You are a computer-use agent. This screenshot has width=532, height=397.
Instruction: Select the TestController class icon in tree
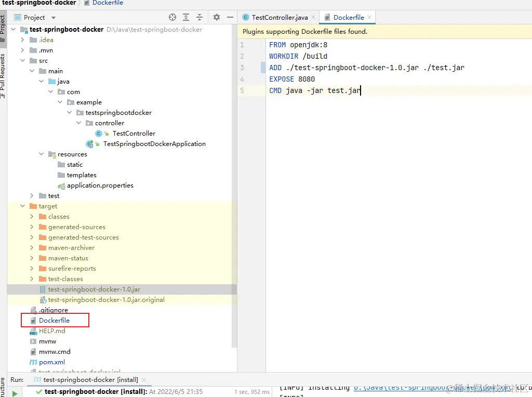pos(99,134)
